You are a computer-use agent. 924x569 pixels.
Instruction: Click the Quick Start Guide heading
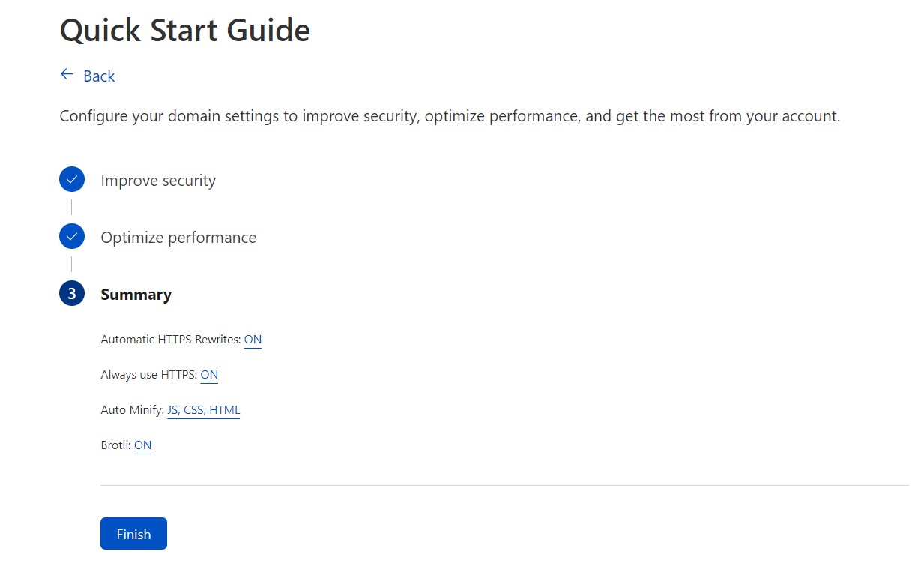click(184, 30)
